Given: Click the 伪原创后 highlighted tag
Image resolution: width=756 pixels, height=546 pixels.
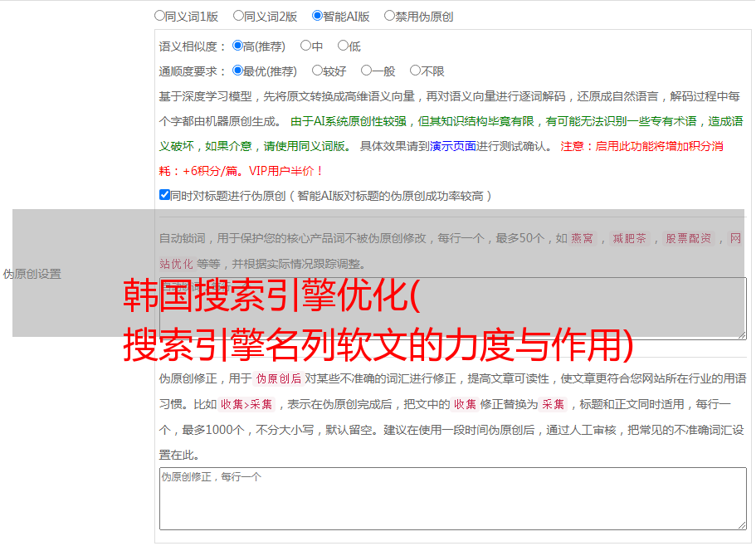Looking at the screenshot, I should point(278,378).
